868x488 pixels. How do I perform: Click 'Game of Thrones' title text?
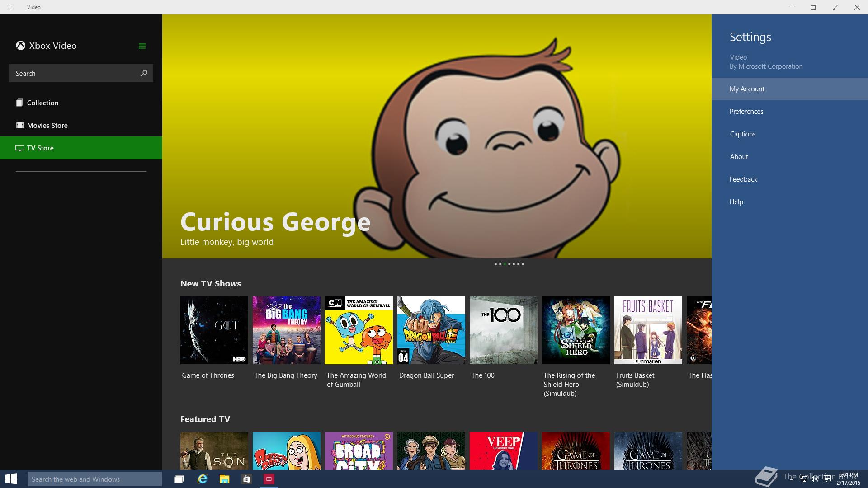(208, 375)
